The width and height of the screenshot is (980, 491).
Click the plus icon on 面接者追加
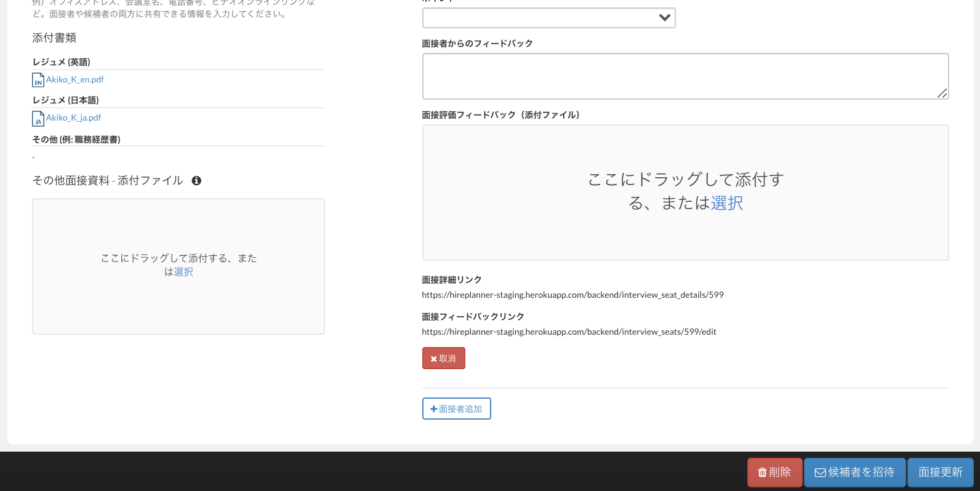pyautogui.click(x=433, y=409)
